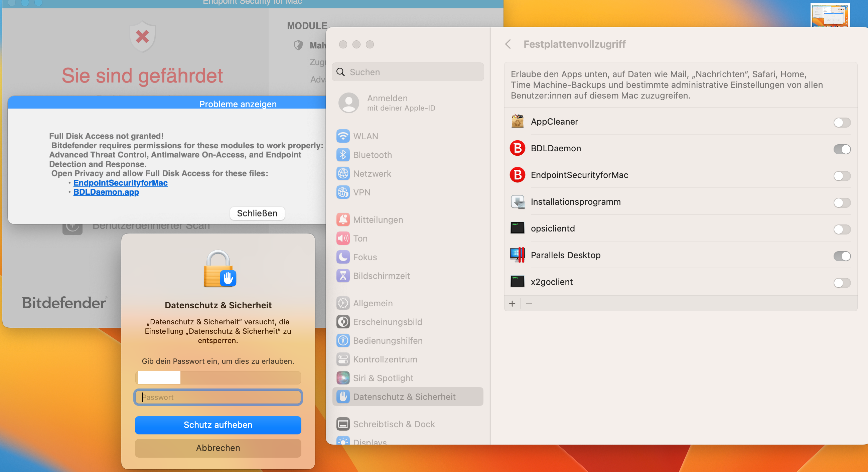Viewport: 868px width, 472px height.
Task: Select the Netzwerk globe icon
Action: [343, 173]
